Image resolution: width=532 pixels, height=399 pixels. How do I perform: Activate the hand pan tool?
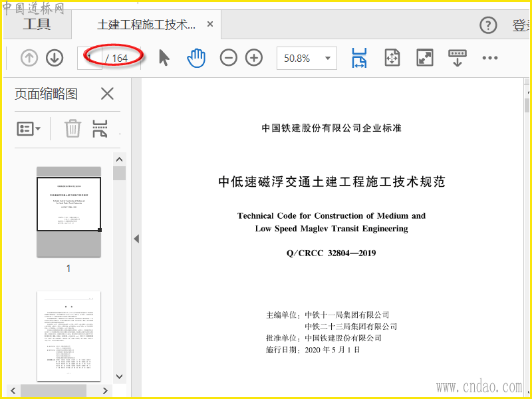pyautogui.click(x=196, y=58)
